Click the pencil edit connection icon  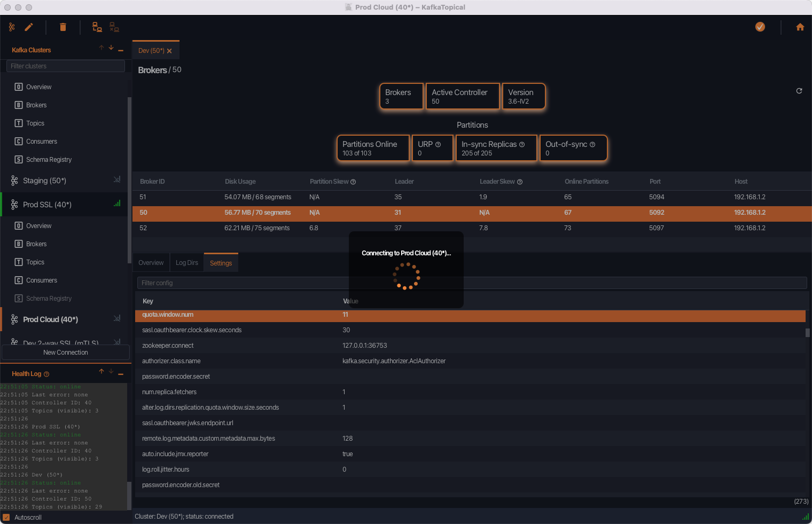point(29,27)
